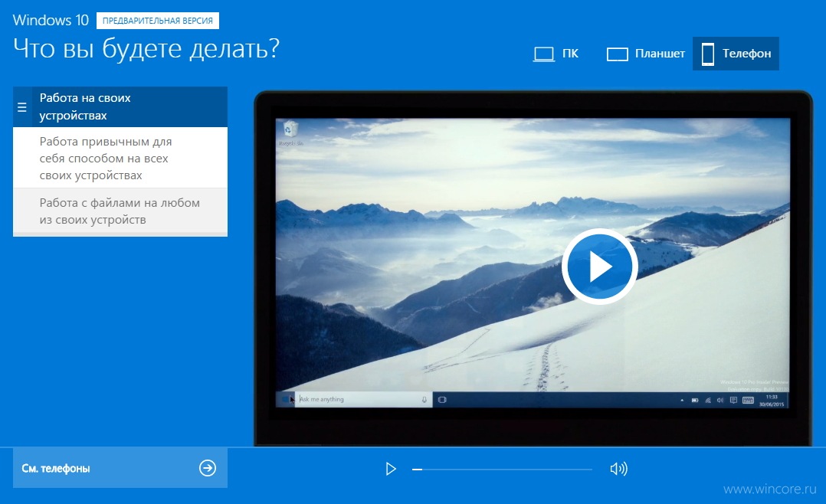Select Работа привычным для себя способом item
Viewport: 826px width, 504px height.
(x=120, y=158)
